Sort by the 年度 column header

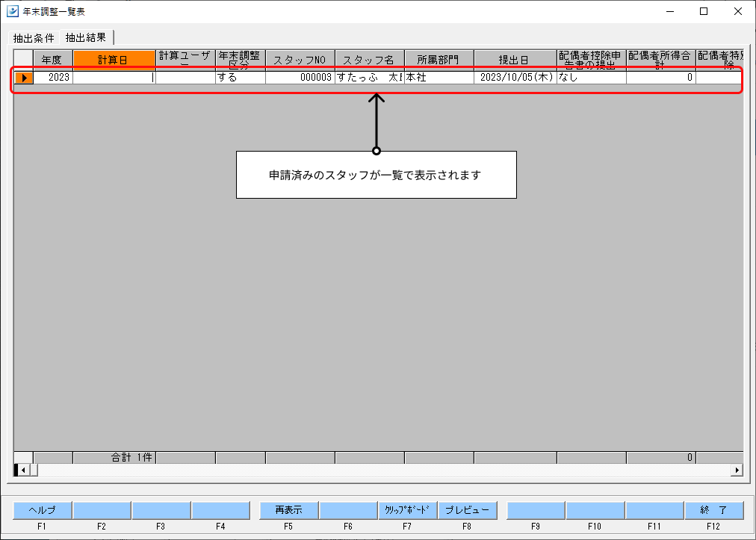tap(52, 60)
